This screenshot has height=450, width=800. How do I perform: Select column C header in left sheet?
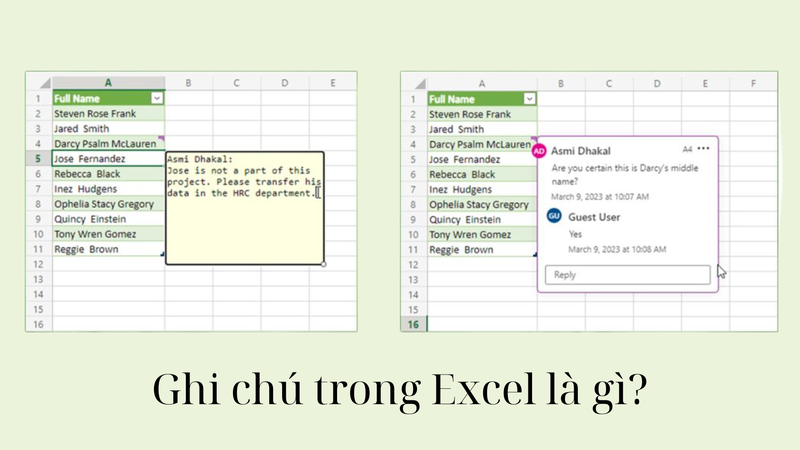(236, 83)
